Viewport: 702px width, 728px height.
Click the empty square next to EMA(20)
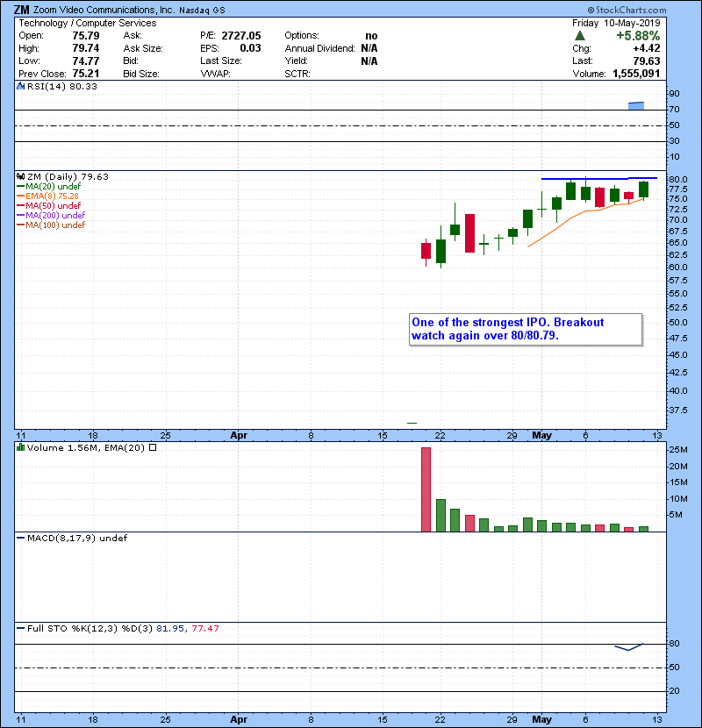click(x=153, y=447)
